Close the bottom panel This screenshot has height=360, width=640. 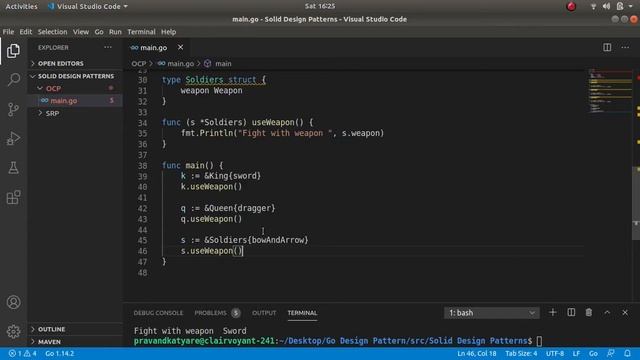(x=625, y=312)
